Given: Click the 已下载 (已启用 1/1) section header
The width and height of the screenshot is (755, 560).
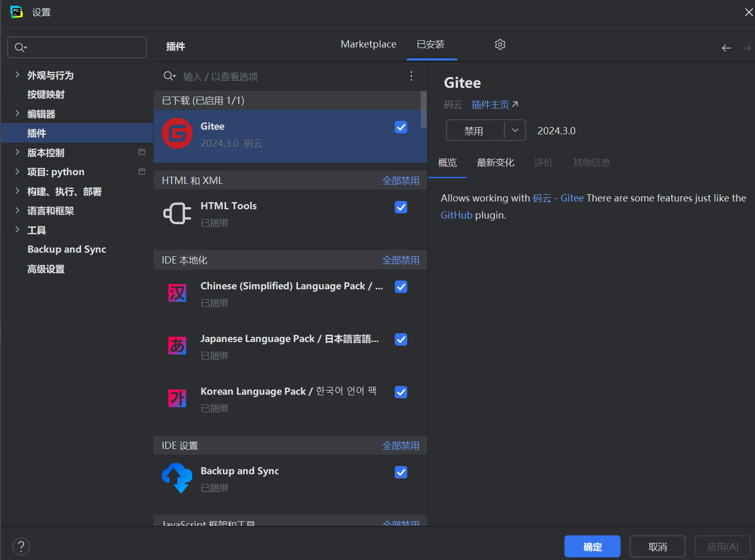Looking at the screenshot, I should 290,100.
